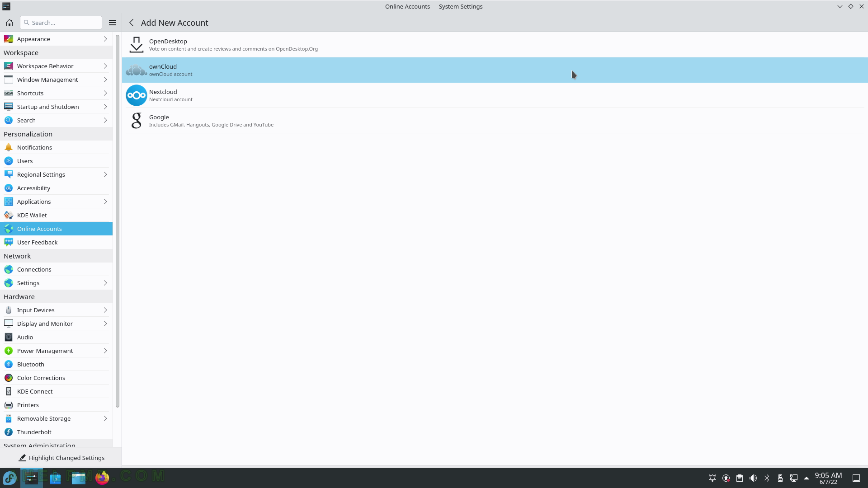Select the Online Accounts entry

coord(56,229)
